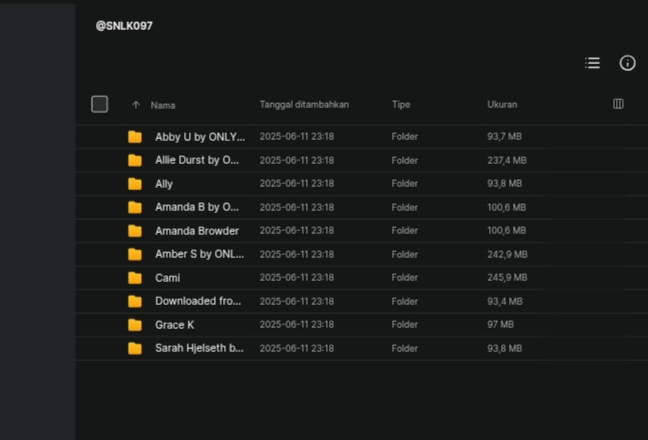Screen dimensions: 648x440
Task: Sort by Nama column header
Action: pyautogui.click(x=163, y=105)
